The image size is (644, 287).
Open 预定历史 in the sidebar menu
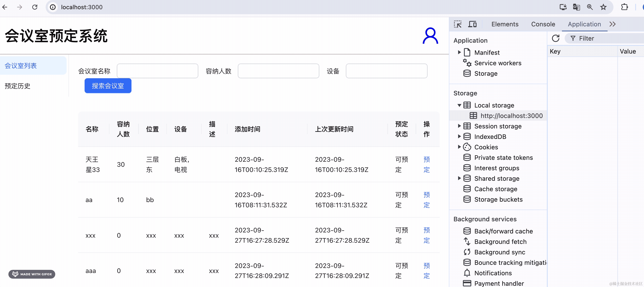click(x=18, y=86)
